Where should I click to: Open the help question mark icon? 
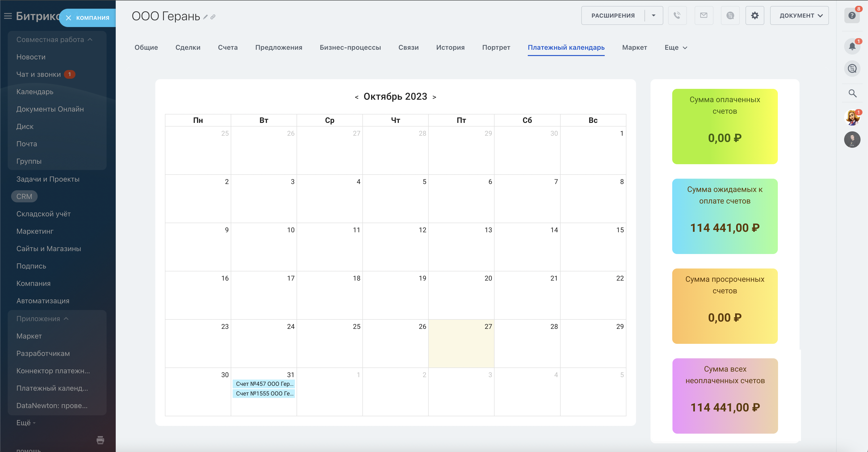tap(852, 15)
